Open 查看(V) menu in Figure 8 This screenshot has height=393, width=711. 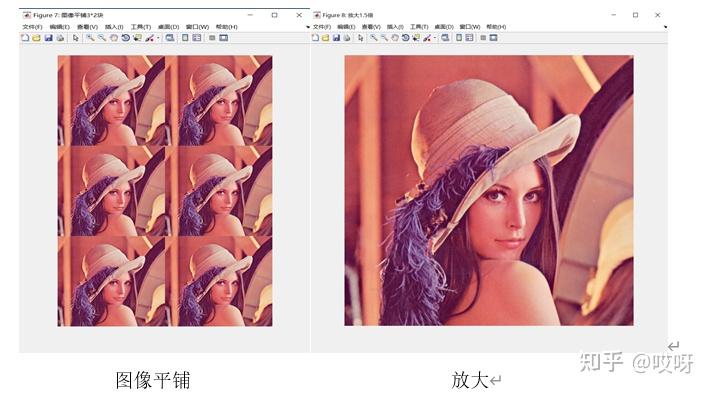[371, 27]
